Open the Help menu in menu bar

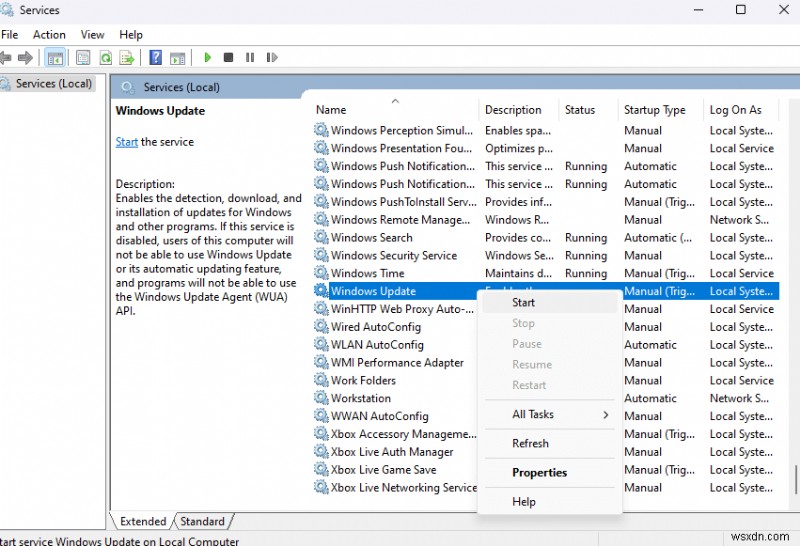(x=131, y=35)
